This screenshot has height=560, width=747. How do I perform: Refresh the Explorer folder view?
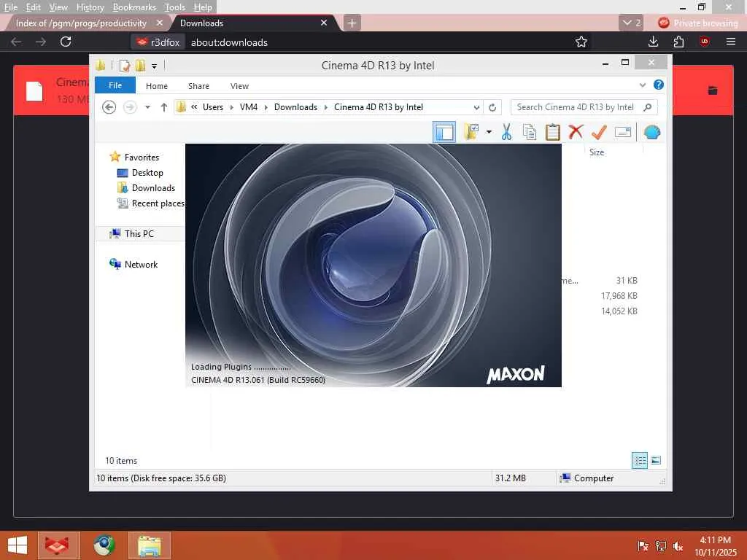tap(492, 107)
